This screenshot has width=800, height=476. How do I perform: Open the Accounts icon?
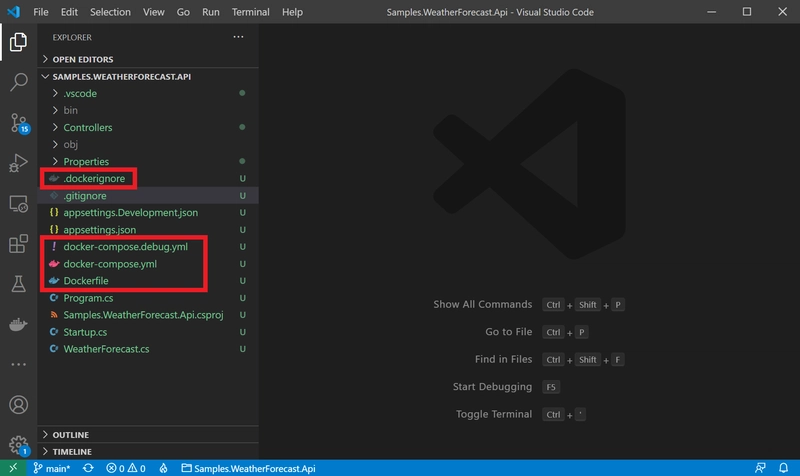(18, 405)
